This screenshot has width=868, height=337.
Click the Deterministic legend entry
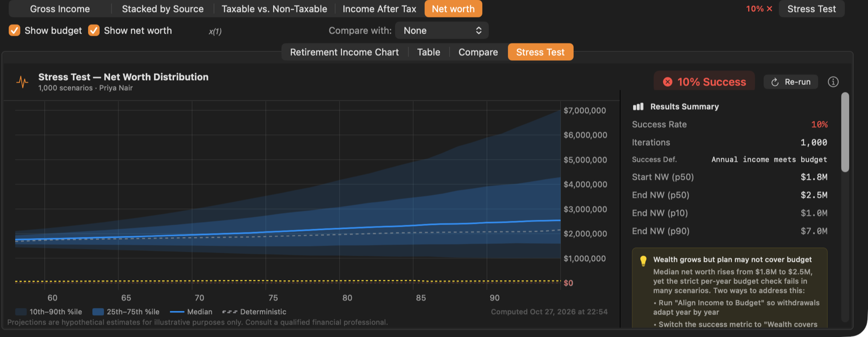254,312
